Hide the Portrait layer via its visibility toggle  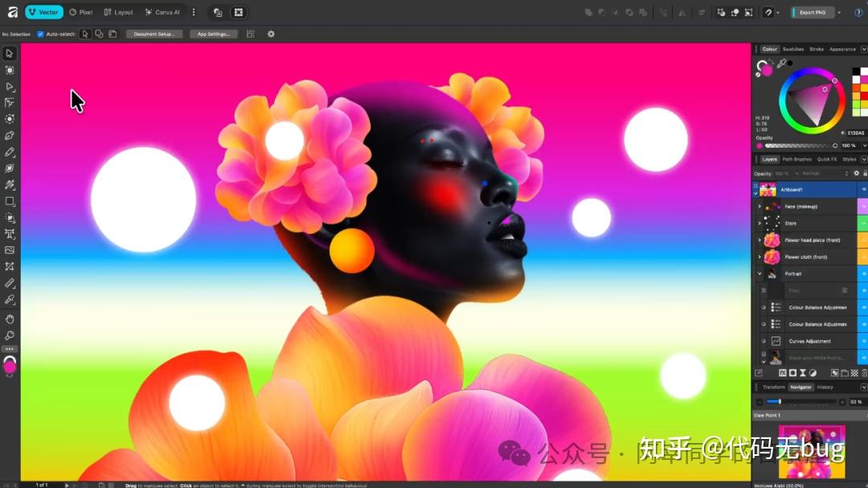pos(863,273)
